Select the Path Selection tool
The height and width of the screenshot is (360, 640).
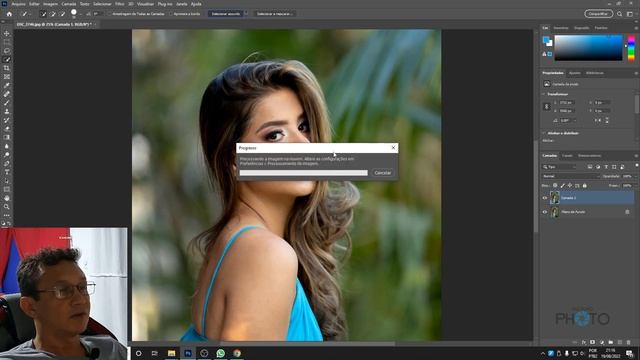(7, 180)
